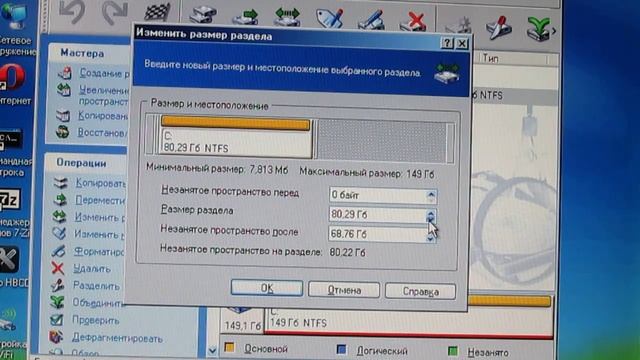Grab the right edge handle of partition C:
Screen dimensions: 640x360
(313, 139)
